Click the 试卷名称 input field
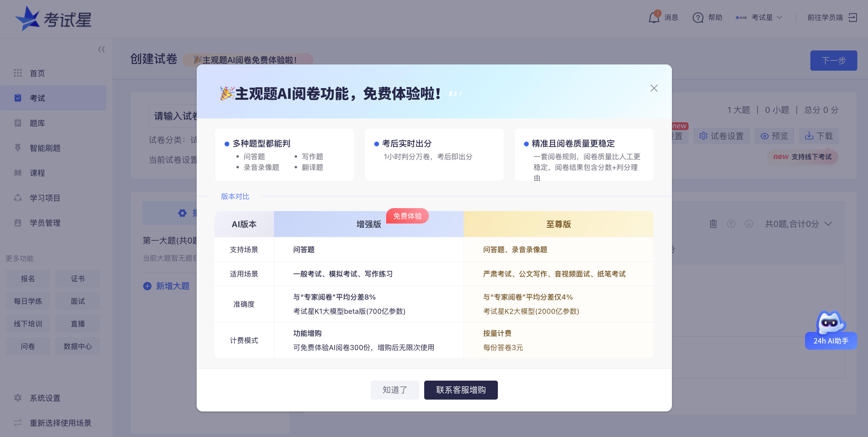Image resolution: width=868 pixels, height=437 pixels. [173, 116]
